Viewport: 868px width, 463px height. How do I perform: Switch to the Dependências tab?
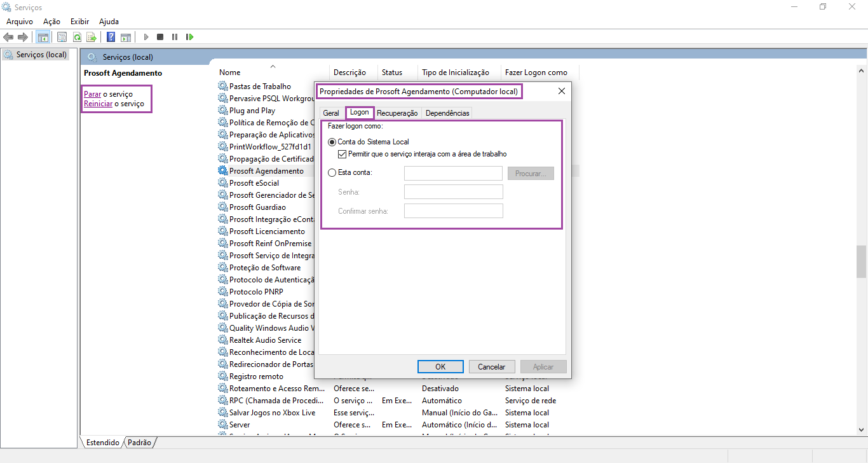447,113
